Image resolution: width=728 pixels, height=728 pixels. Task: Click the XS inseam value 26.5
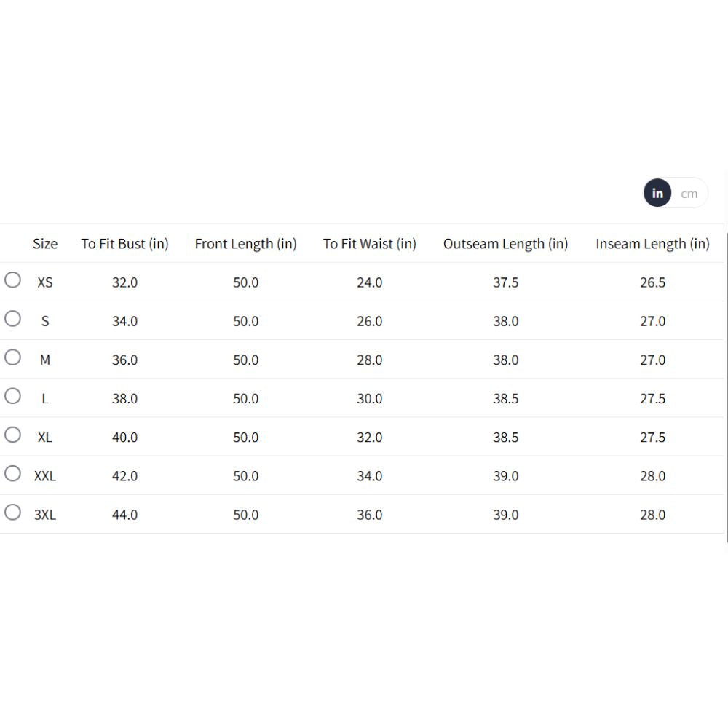tap(652, 282)
